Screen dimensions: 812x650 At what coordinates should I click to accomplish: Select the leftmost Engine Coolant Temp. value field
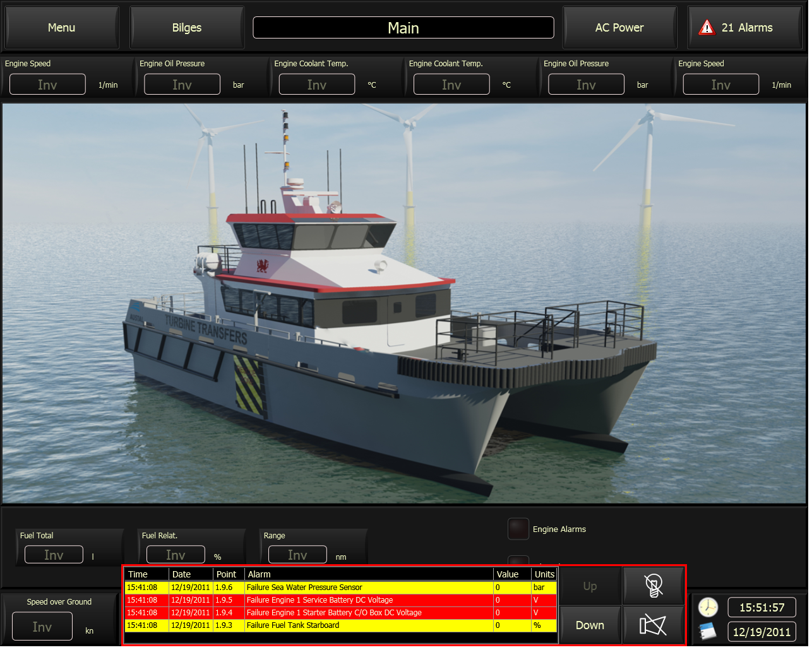pyautogui.click(x=317, y=85)
